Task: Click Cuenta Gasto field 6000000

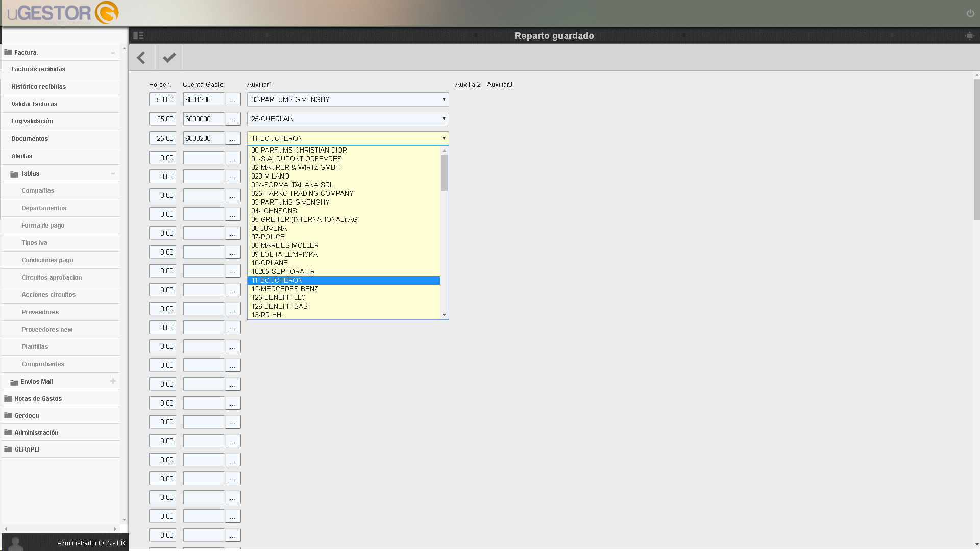Action: pyautogui.click(x=204, y=119)
